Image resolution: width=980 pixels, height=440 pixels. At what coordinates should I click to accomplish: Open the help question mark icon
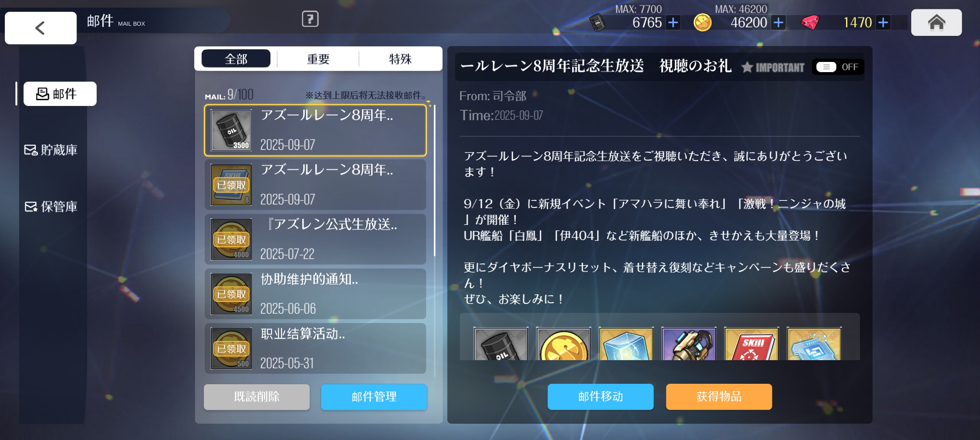pyautogui.click(x=310, y=19)
